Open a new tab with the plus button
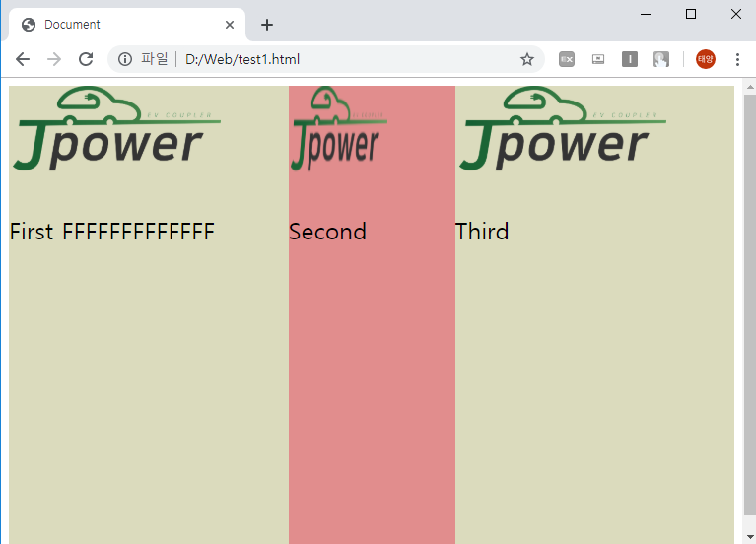Screen dimensions: 756x544 point(267,25)
